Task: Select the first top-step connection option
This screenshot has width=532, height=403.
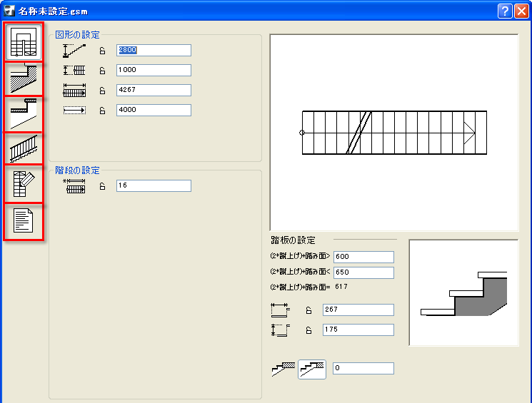Action: pyautogui.click(x=283, y=369)
